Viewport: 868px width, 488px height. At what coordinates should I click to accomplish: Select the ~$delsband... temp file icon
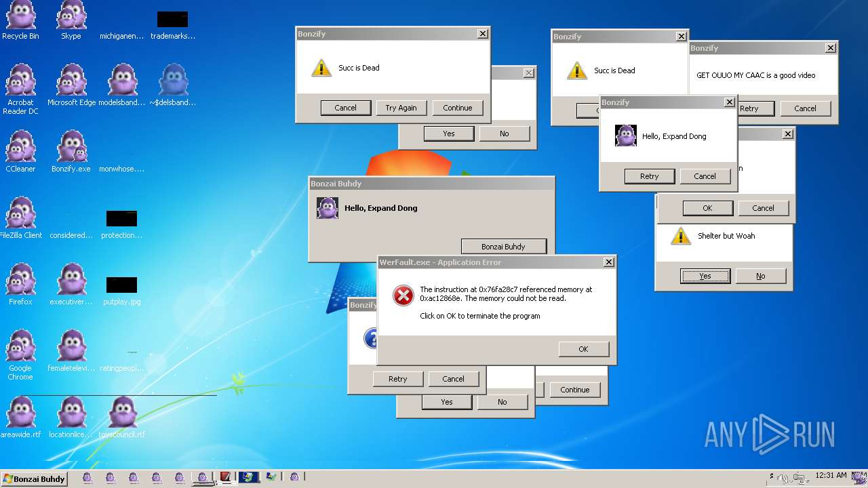point(173,86)
